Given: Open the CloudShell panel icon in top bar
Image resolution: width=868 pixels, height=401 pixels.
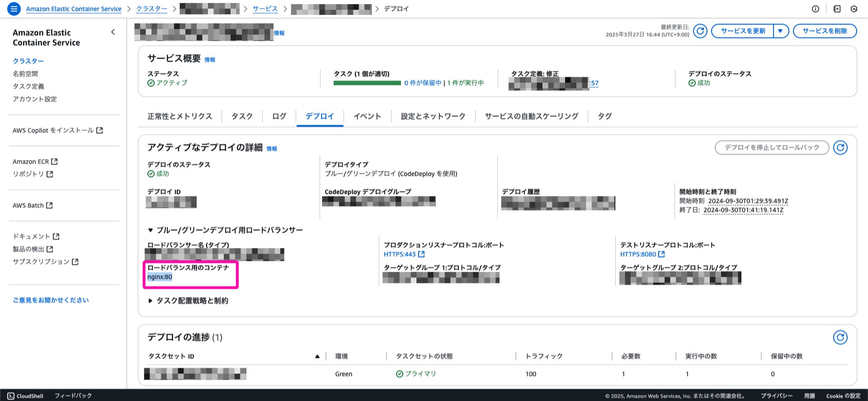Looking at the screenshot, I should [x=837, y=9].
